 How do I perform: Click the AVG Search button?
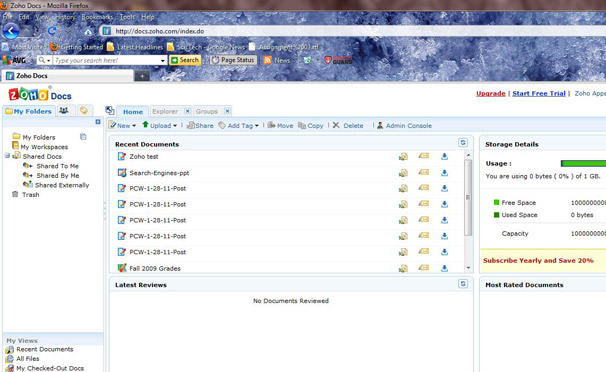click(185, 60)
